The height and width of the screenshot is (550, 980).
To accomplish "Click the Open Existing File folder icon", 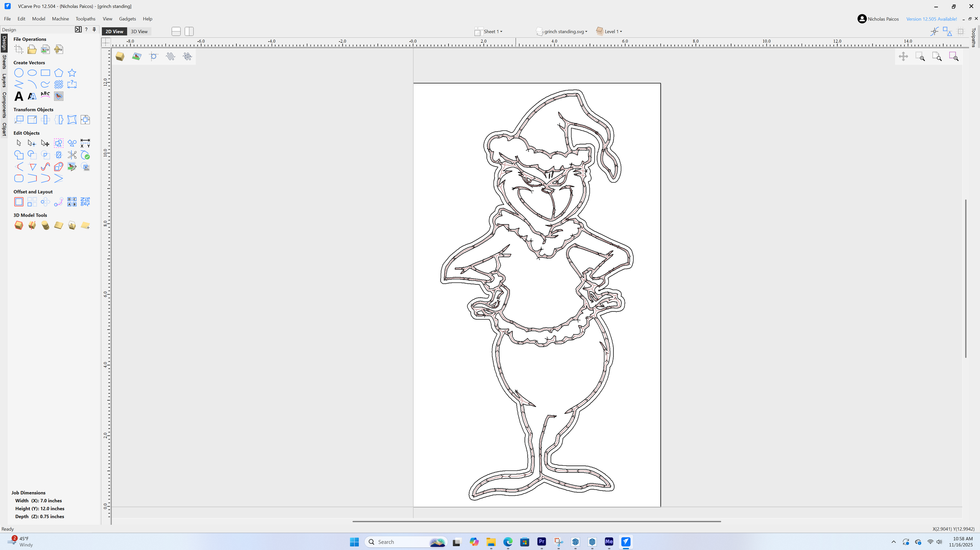I will coord(32,49).
